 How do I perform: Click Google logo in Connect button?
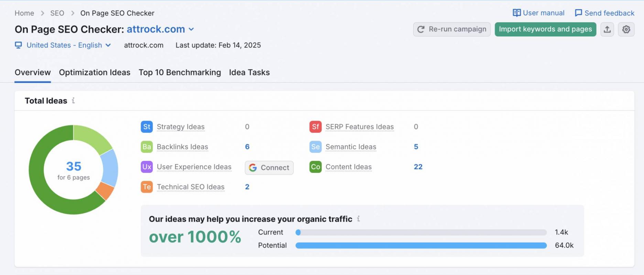(253, 167)
